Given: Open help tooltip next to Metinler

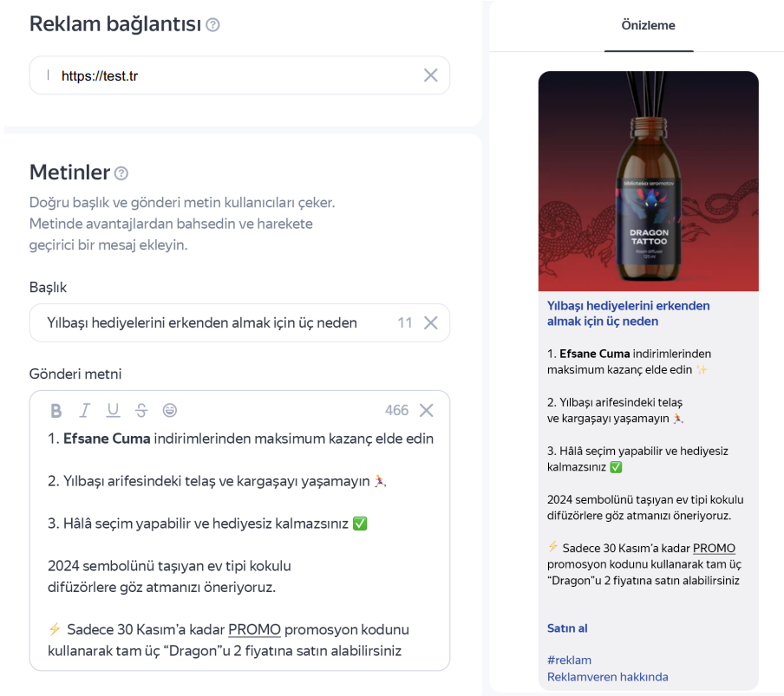Looking at the screenshot, I should [121, 173].
